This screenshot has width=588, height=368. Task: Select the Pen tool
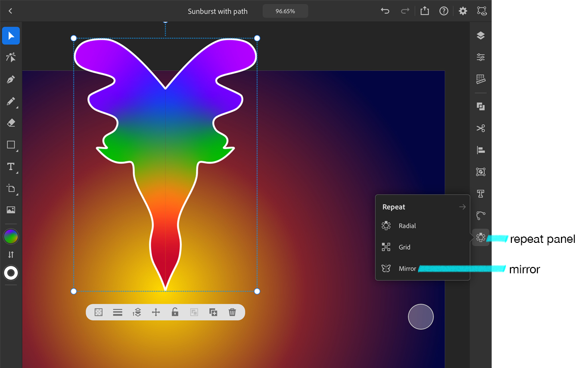[x=11, y=79]
